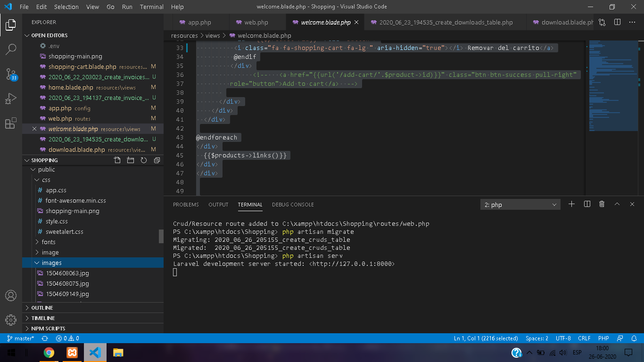Expand the fonts folder

point(93,242)
